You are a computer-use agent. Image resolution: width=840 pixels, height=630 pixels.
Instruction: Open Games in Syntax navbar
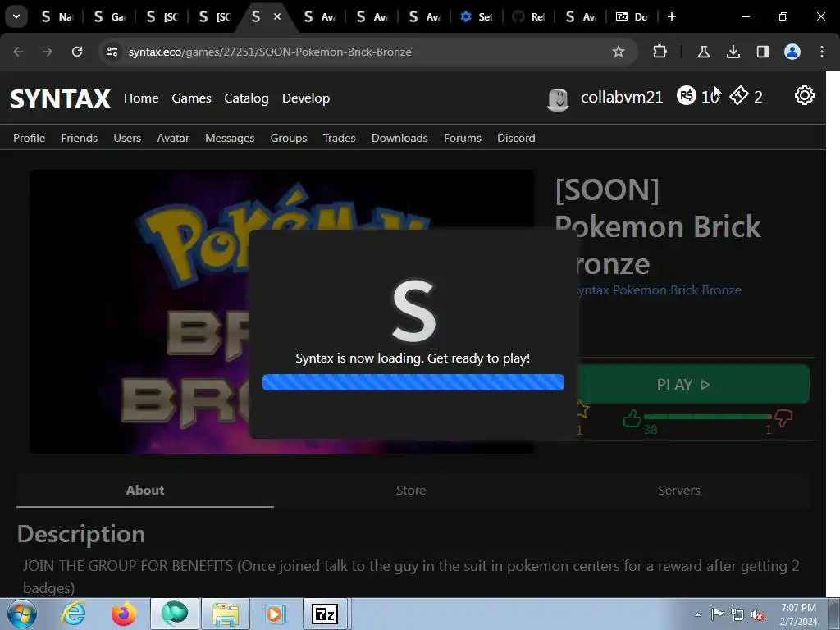[x=191, y=98]
